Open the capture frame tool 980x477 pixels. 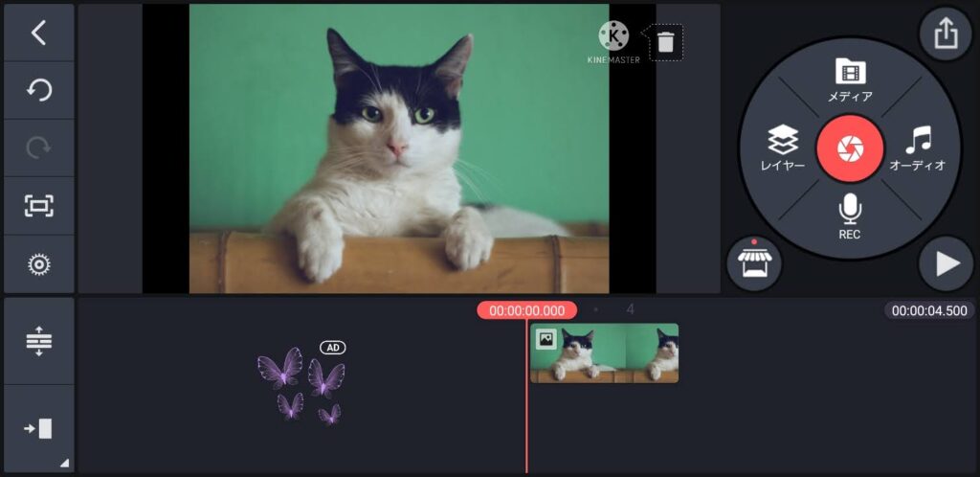(x=38, y=206)
